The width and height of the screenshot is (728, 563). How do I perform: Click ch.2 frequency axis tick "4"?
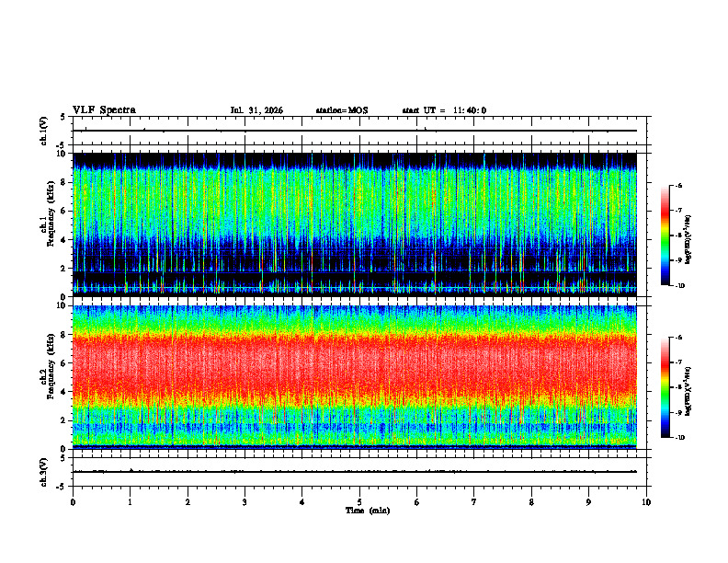point(64,392)
